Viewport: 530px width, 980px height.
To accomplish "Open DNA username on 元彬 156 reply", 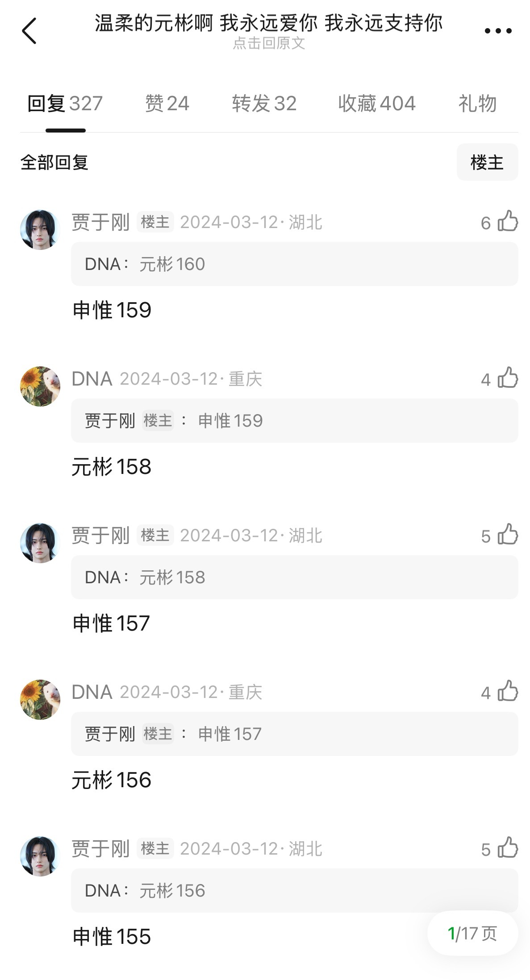I will 92,692.
